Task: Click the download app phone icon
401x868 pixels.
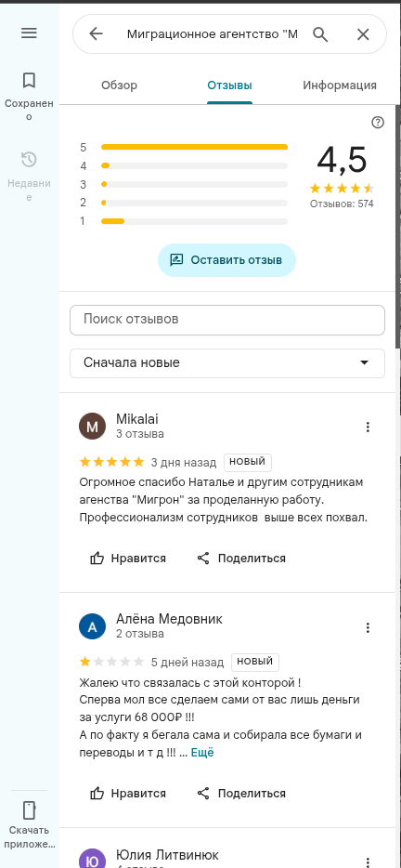Action: [29, 809]
